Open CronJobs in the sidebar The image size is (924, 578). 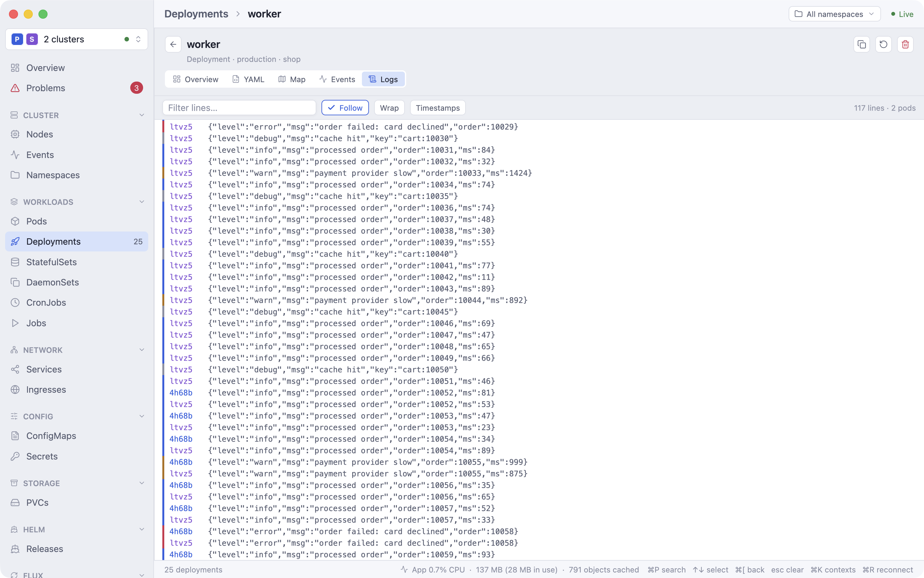pos(76,302)
